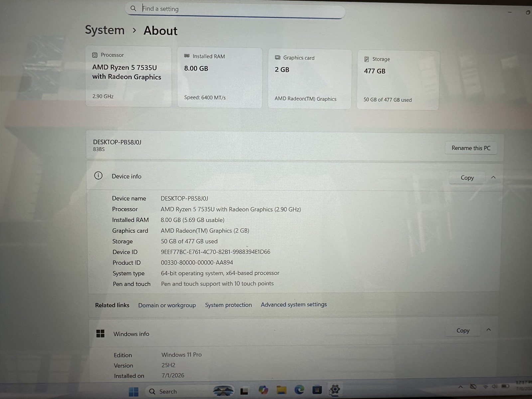The height and width of the screenshot is (399, 532).
Task: Click the 'Speed: 6400 MT/s' text
Action: point(205,97)
